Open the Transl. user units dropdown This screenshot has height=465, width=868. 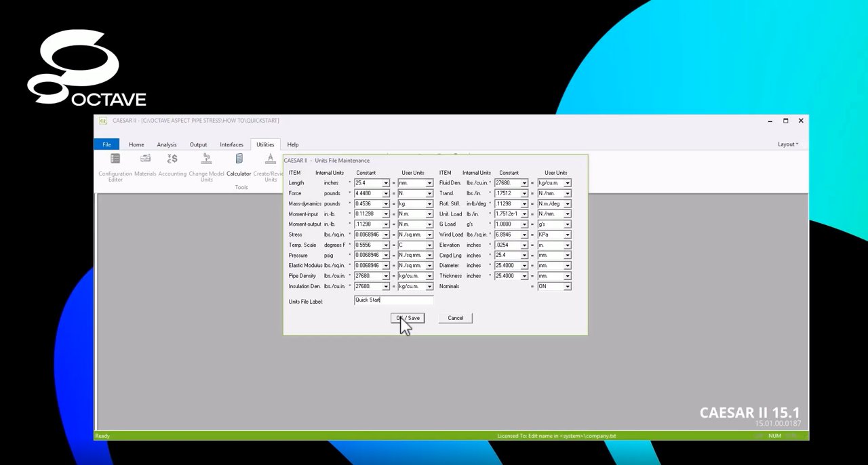coord(568,193)
